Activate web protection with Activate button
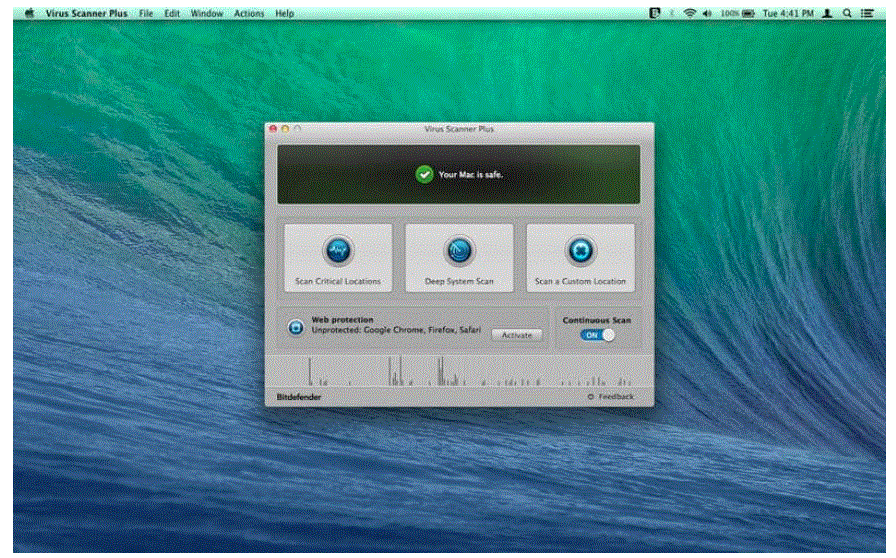The image size is (896, 558). click(517, 335)
